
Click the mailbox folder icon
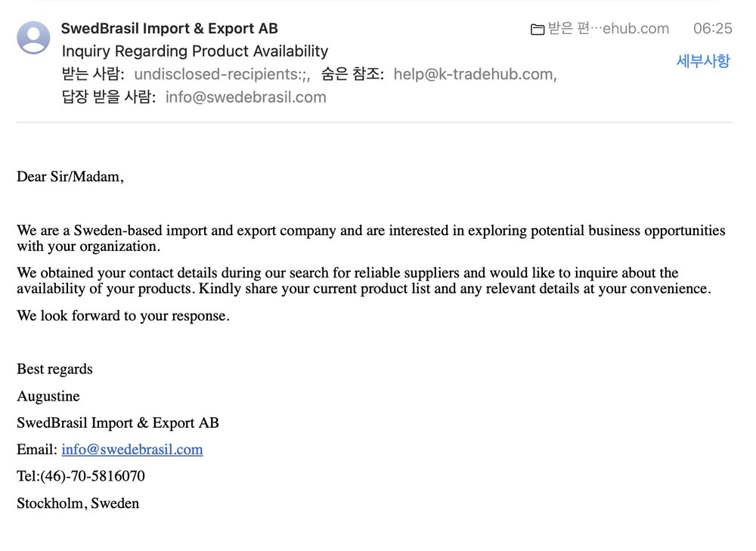(x=538, y=29)
